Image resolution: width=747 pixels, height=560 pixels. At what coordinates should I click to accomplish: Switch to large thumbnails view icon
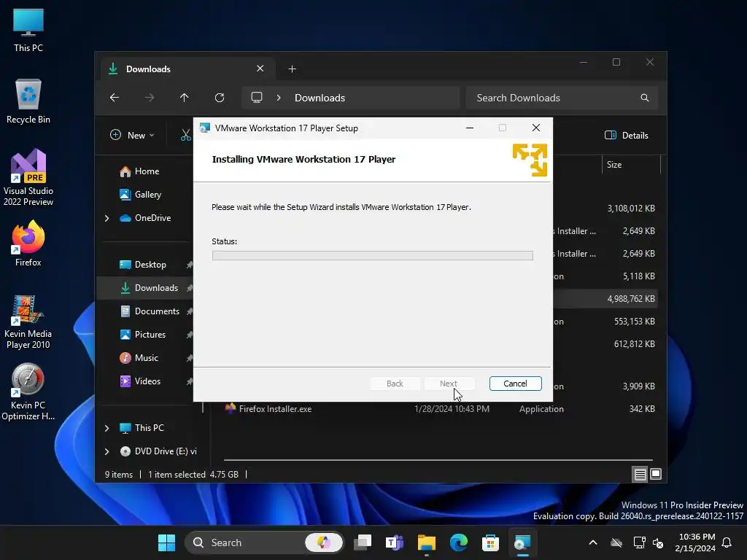656,474
